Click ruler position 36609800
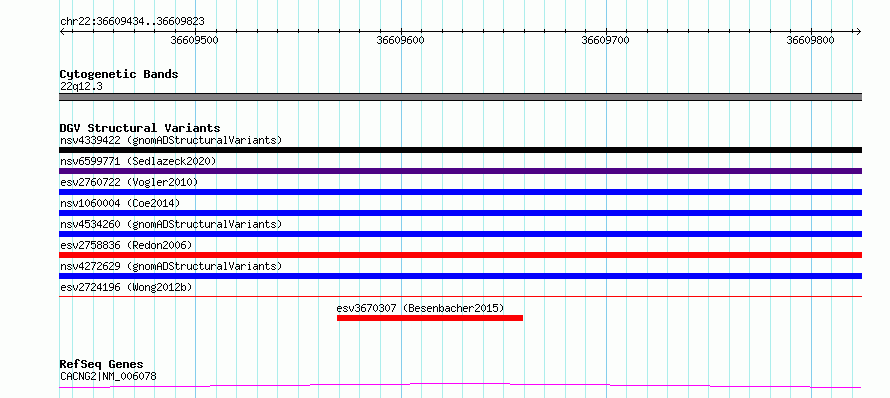The height and width of the screenshot is (398, 890). tap(811, 40)
